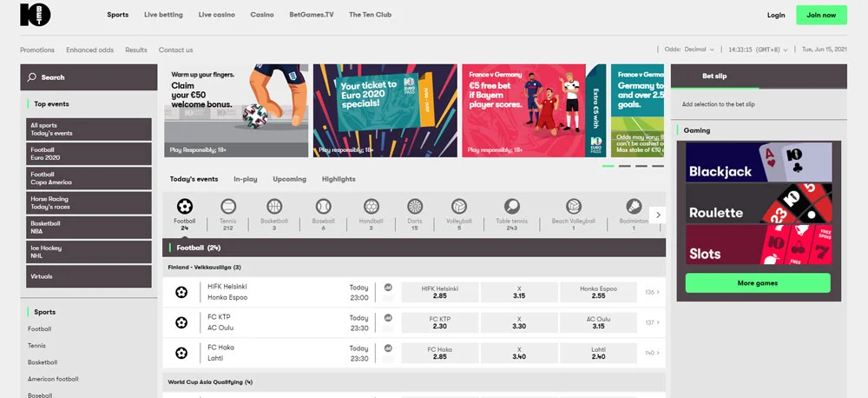Open the Casino menu item

pyautogui.click(x=262, y=15)
